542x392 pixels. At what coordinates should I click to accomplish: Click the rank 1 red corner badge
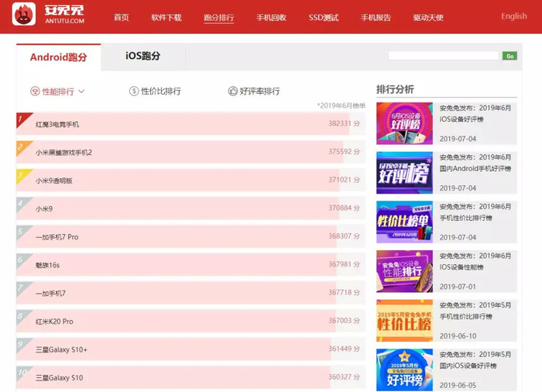point(22,119)
